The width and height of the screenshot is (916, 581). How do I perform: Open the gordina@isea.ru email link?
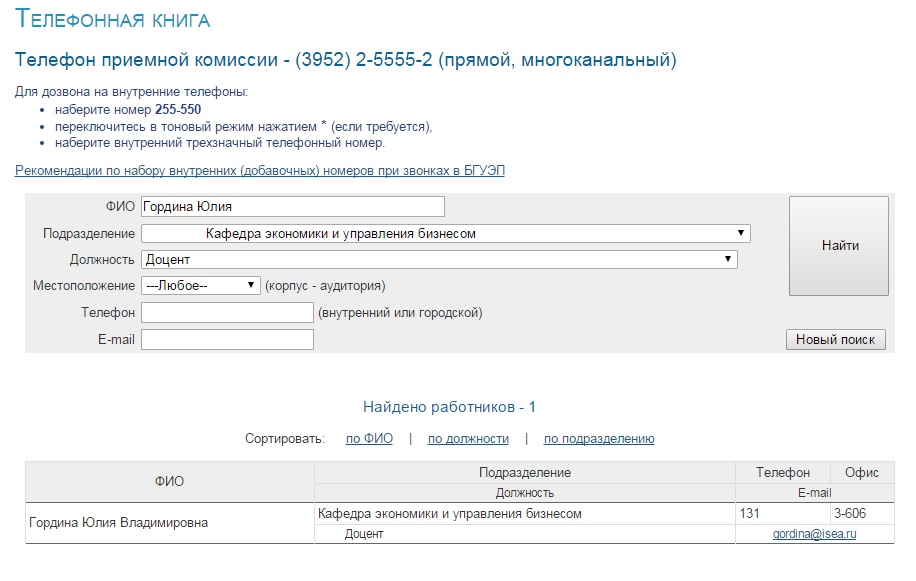(814, 534)
